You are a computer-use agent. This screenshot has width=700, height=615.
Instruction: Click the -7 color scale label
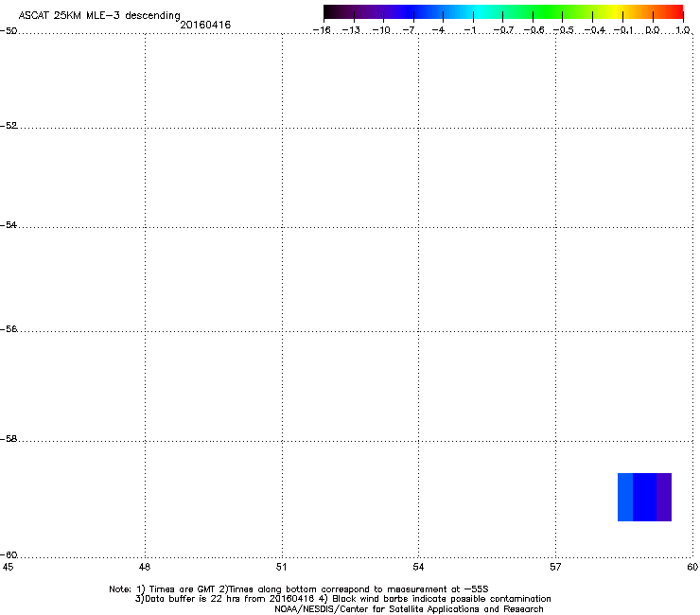coord(410,30)
